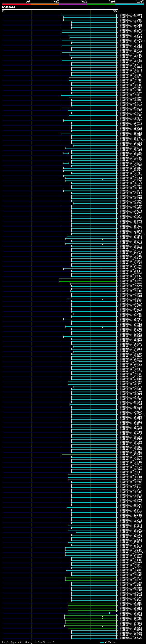Open hit UniRef100_Q94EA8
This screenshot has width=146, height=644.
click(x=131, y=548)
